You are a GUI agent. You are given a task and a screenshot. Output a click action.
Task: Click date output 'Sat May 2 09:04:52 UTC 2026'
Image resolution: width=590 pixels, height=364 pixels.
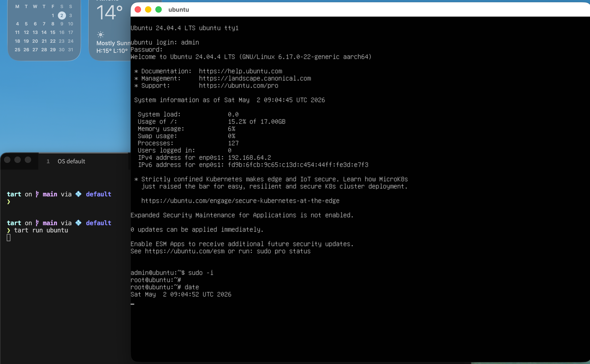(x=181, y=294)
